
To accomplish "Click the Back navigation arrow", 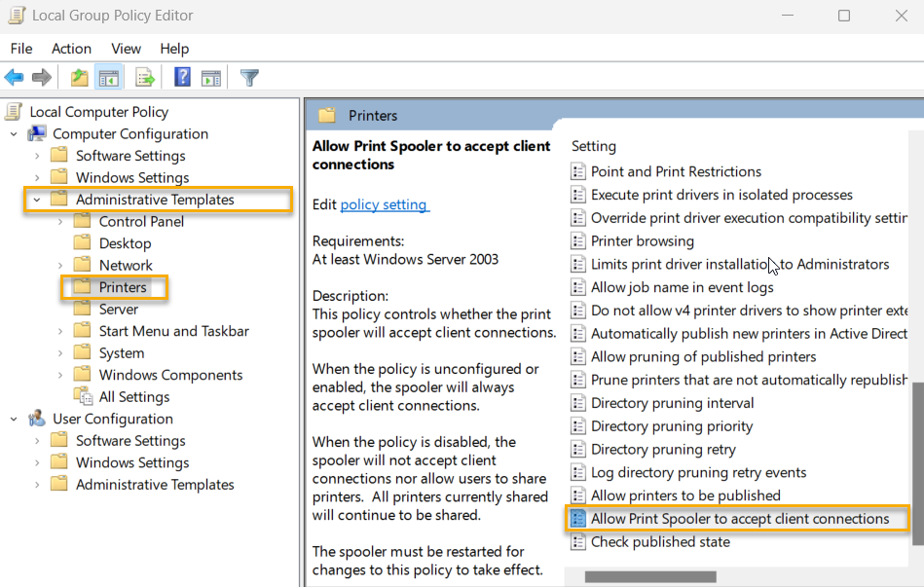I will [13, 77].
